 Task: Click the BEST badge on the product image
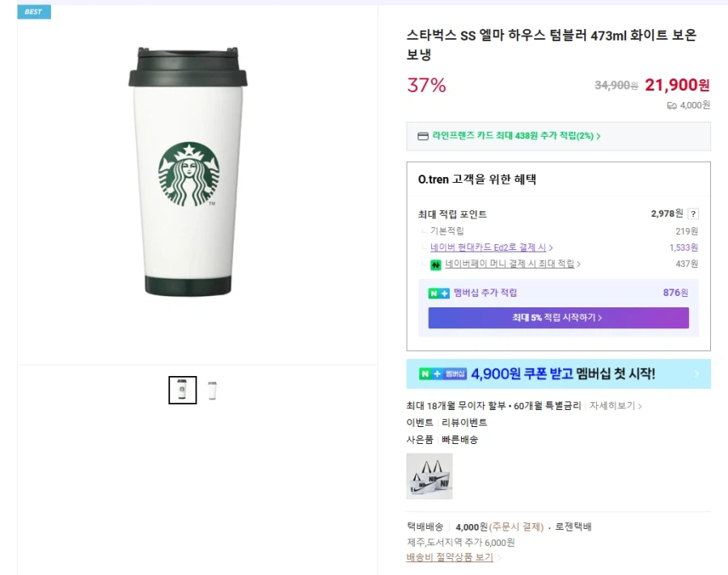click(33, 11)
